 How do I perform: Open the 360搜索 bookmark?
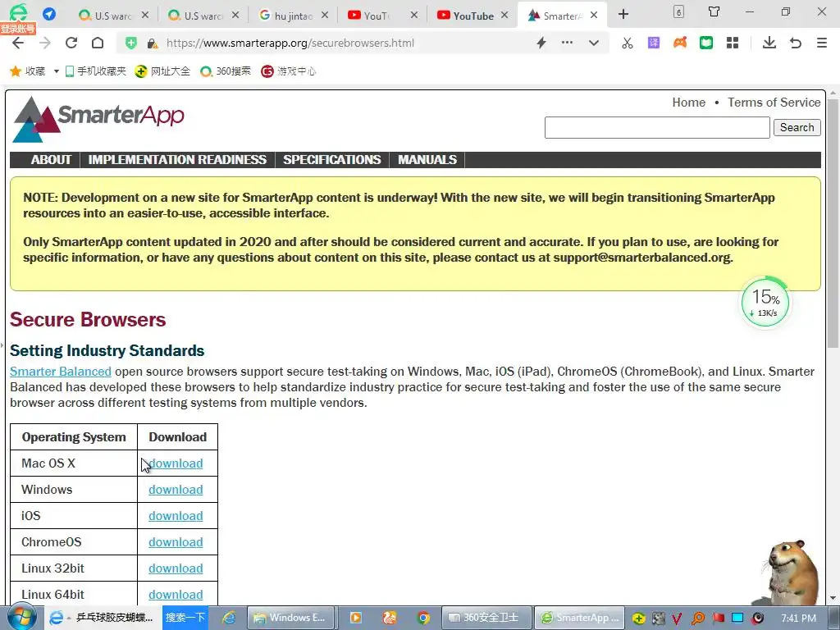point(225,71)
